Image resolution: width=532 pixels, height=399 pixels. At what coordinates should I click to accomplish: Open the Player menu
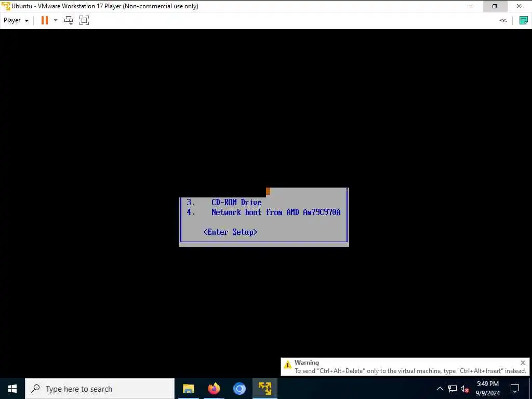point(16,20)
